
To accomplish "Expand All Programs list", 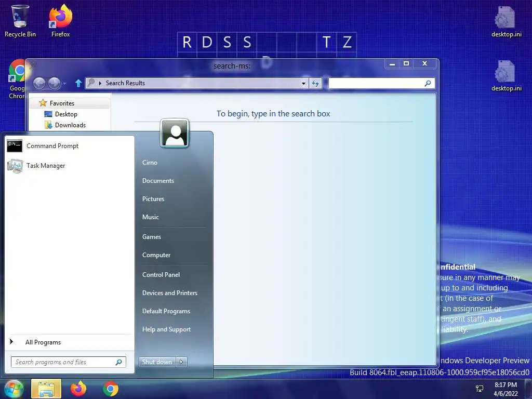I will click(69, 342).
